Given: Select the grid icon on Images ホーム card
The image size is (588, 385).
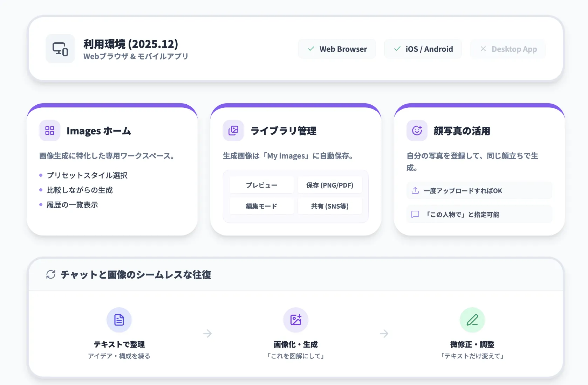Looking at the screenshot, I should pyautogui.click(x=49, y=131).
